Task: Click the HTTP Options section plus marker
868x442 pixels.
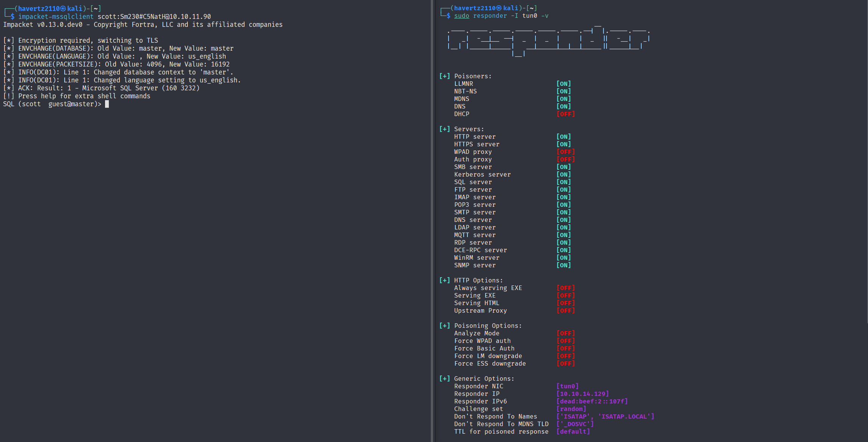Action: (x=444, y=281)
